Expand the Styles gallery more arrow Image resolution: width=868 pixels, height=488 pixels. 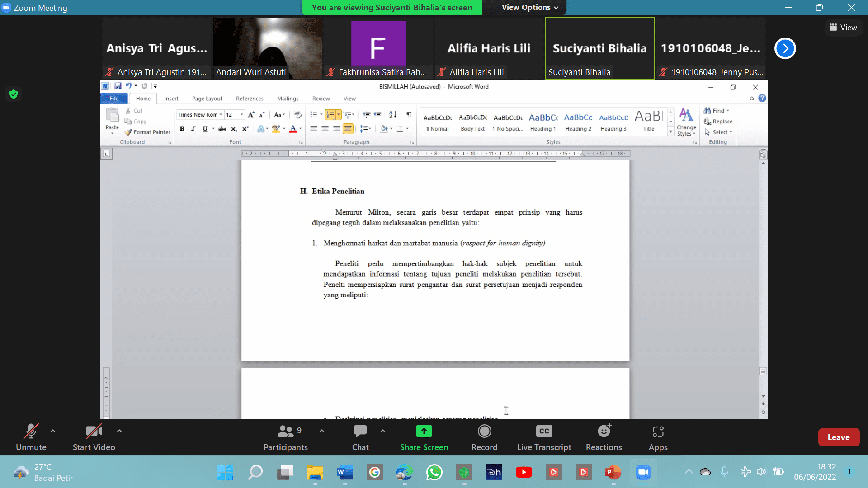[x=670, y=132]
